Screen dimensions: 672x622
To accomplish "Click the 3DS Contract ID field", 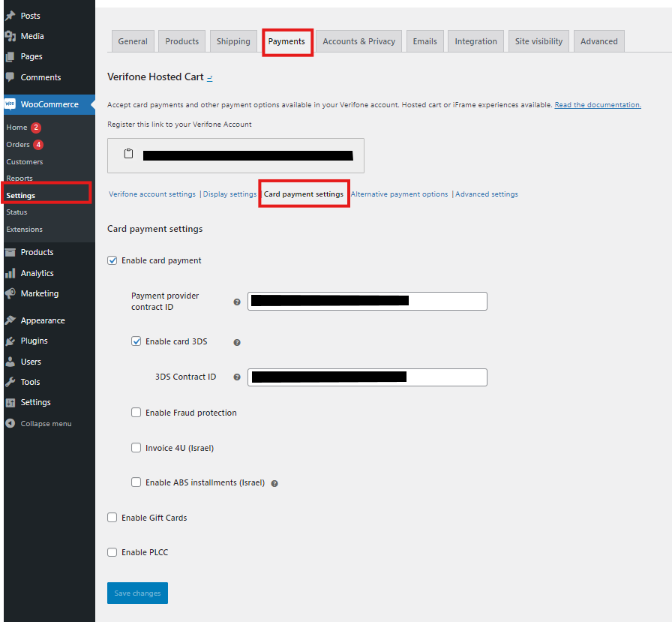I will click(367, 377).
